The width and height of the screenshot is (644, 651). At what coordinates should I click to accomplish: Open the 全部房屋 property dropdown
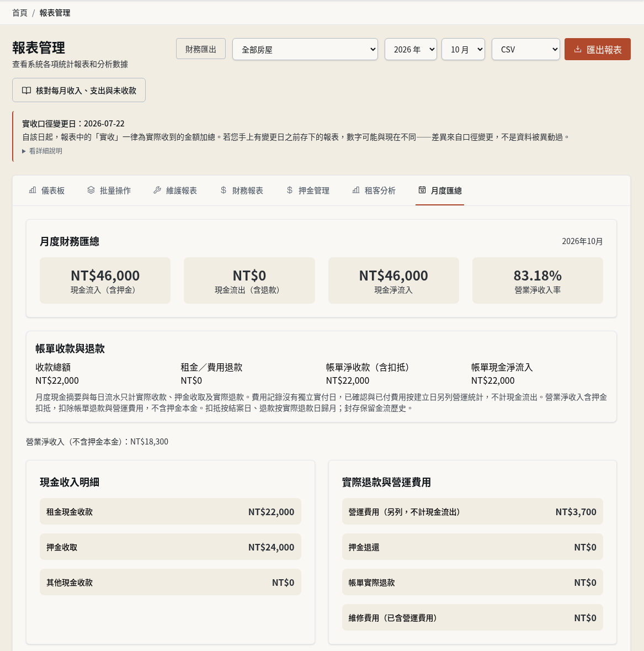(x=305, y=49)
